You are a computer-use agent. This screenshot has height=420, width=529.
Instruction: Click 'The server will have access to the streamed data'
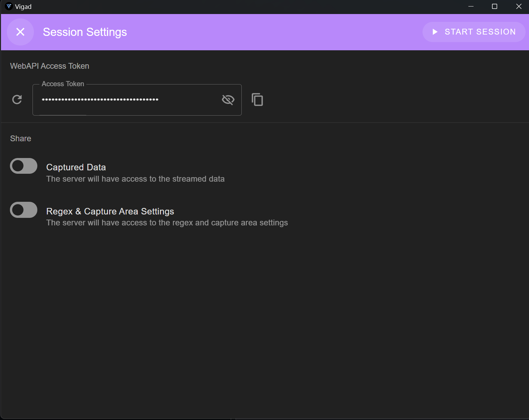(135, 179)
